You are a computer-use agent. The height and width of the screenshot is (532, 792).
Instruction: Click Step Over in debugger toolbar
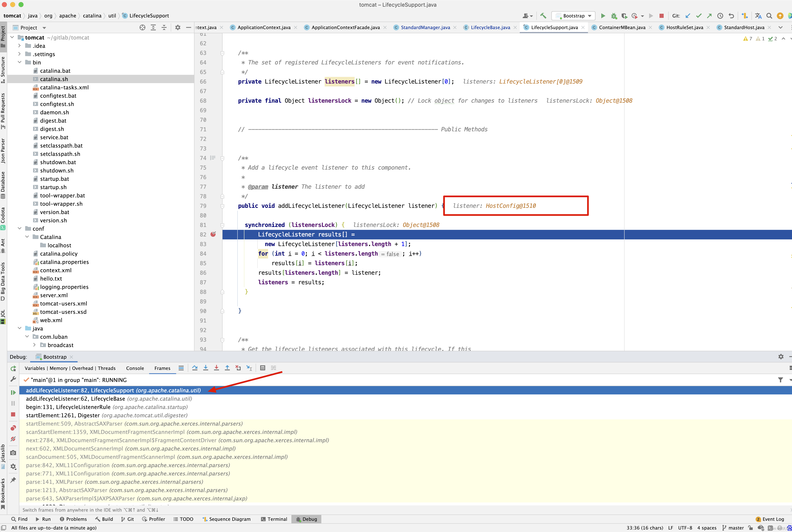pos(194,368)
